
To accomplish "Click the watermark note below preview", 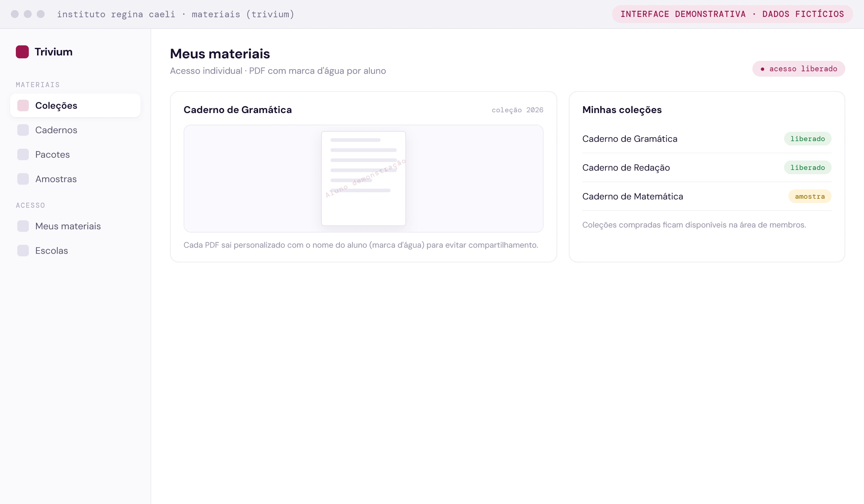I will 361,245.
